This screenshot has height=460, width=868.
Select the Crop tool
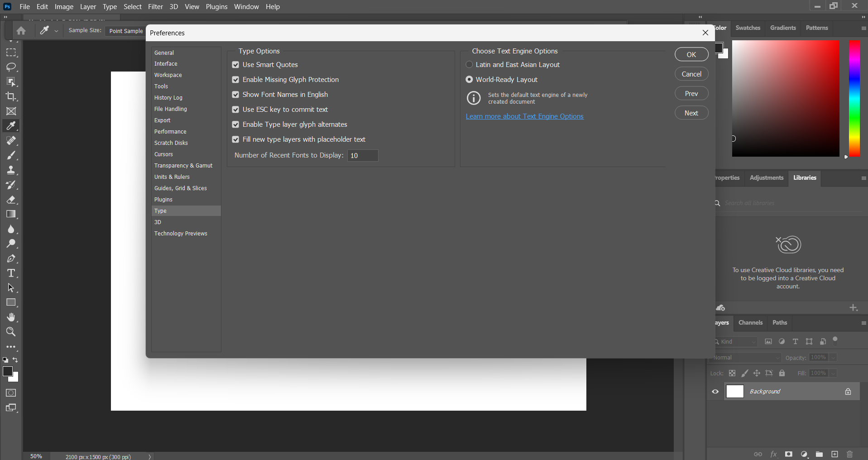click(x=11, y=96)
